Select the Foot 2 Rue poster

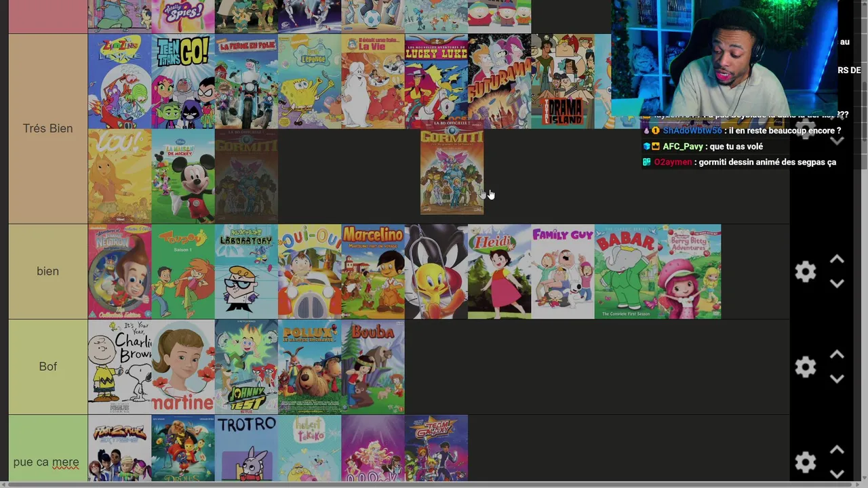click(x=119, y=449)
